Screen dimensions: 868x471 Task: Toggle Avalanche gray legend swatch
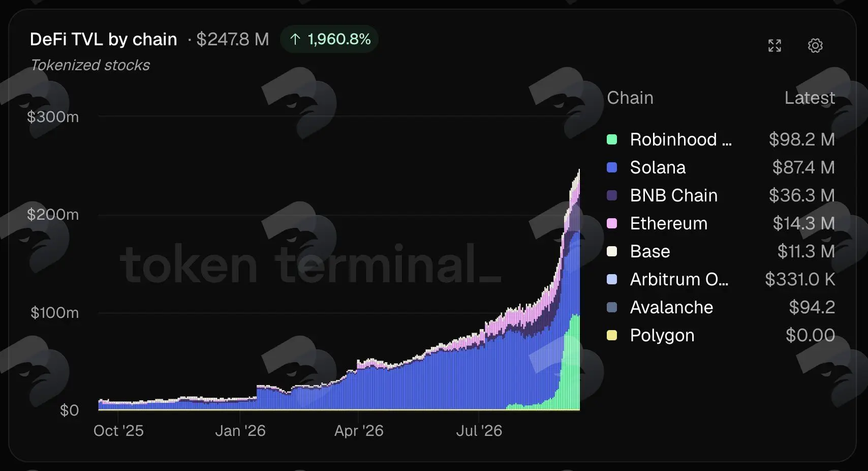pyautogui.click(x=612, y=307)
